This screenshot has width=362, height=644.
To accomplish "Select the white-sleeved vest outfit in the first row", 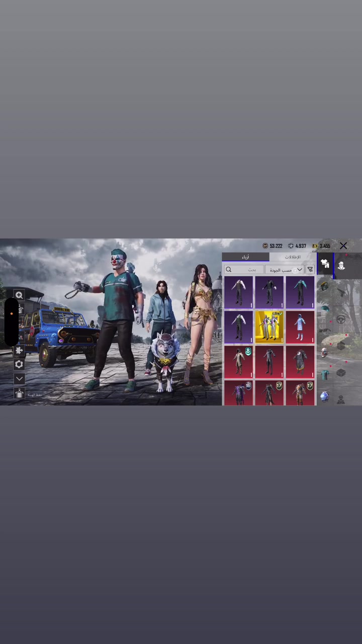I will pyautogui.click(x=238, y=292).
